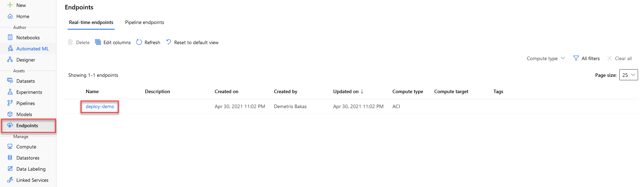644x187 pixels.
Task: Select the Real-time endpoints tab
Action: click(x=91, y=22)
